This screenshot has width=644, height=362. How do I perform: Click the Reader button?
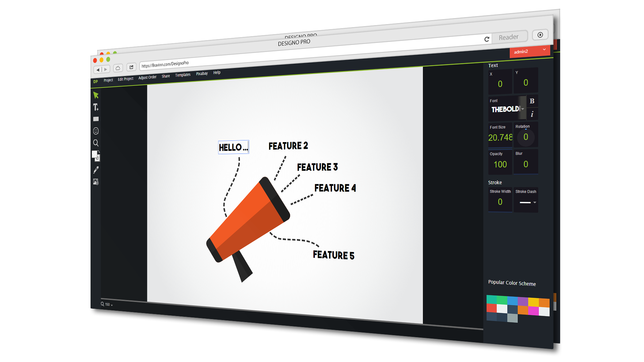coord(508,37)
